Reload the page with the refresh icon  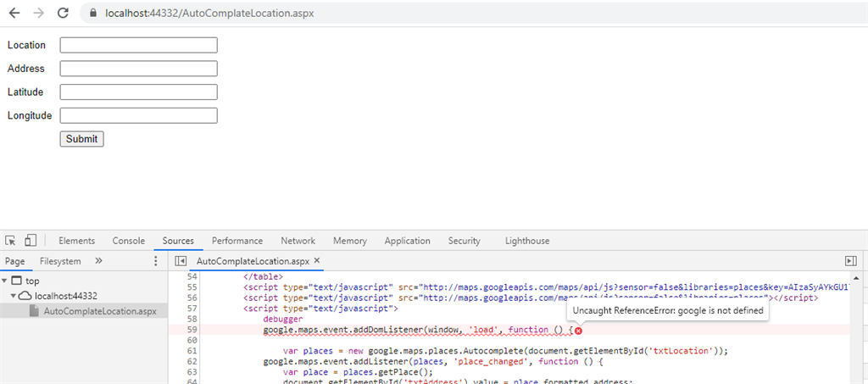[x=63, y=14]
